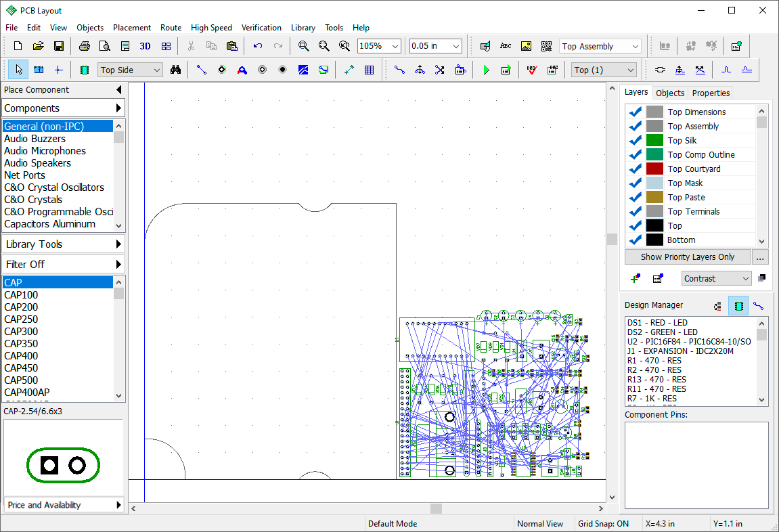Click the Place Text ABC icon
Screen dimensions: 779x532
pos(506,46)
